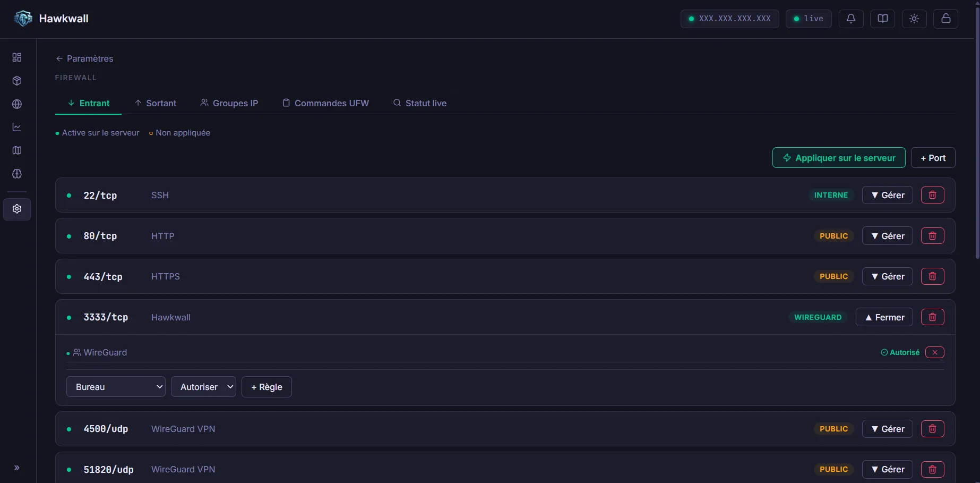
Task: Expand Gérer for 443/tcp HTTPS
Action: (x=888, y=276)
